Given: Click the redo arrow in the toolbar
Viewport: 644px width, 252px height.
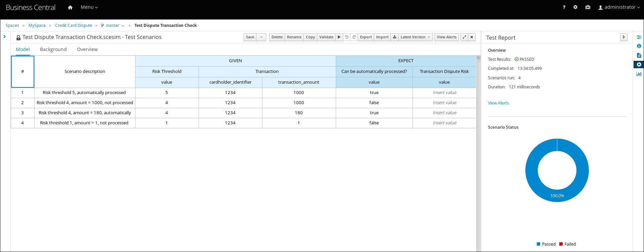Looking at the screenshot, I should [x=354, y=37].
